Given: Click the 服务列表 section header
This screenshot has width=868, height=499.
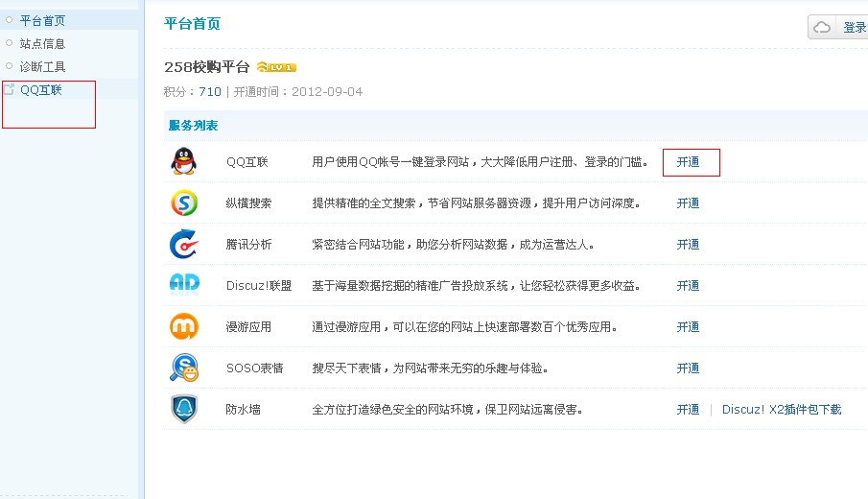Looking at the screenshot, I should (193, 125).
